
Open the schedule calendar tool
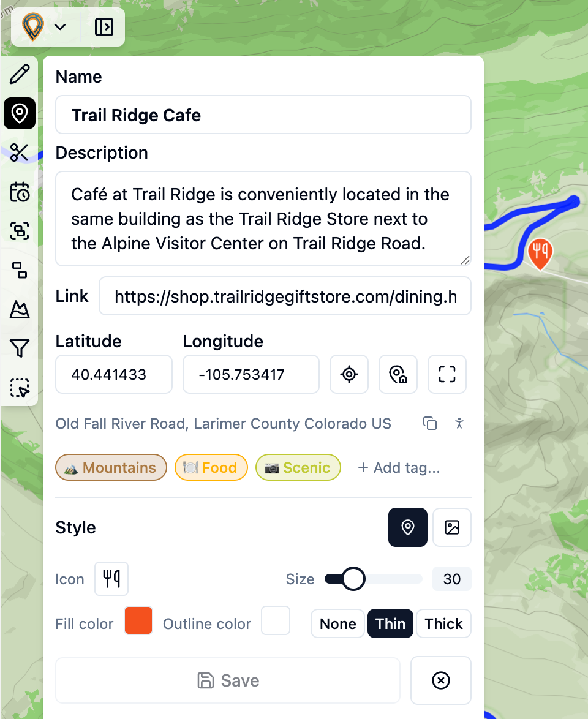19,192
